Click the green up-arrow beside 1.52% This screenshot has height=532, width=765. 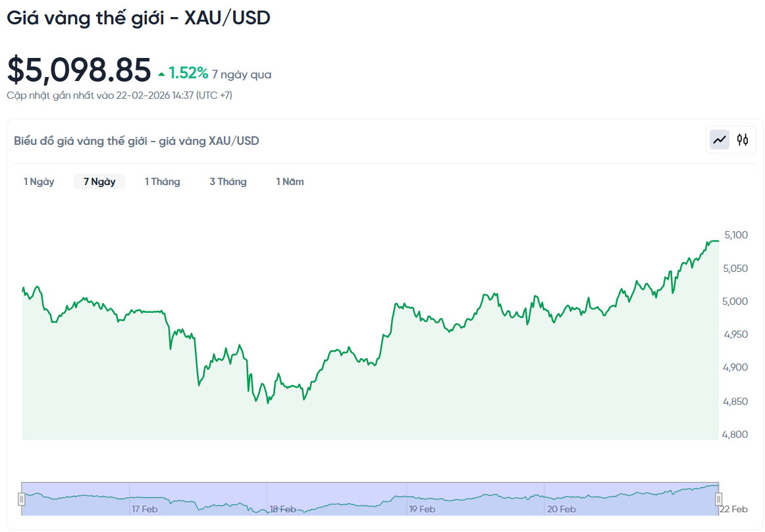click(x=161, y=74)
